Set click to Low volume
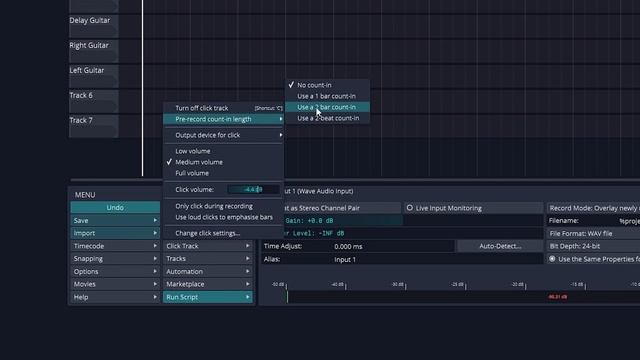This screenshot has width=640, height=360. 223,151
